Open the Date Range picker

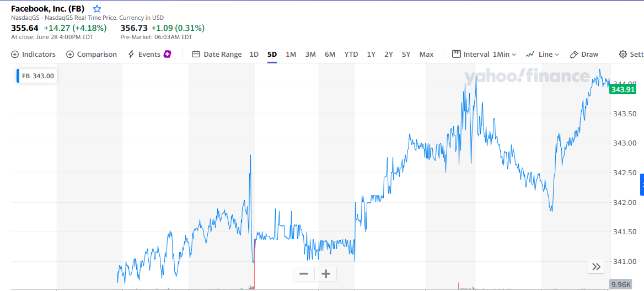217,54
